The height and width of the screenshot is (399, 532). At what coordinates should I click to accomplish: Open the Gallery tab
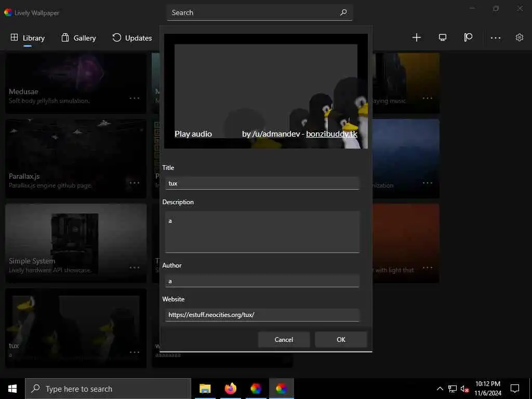pos(79,38)
